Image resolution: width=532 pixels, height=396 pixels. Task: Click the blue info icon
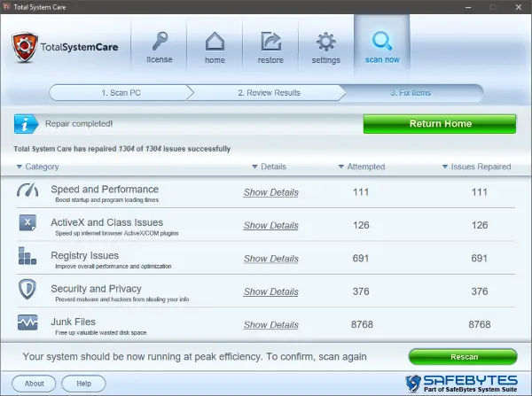(x=26, y=124)
